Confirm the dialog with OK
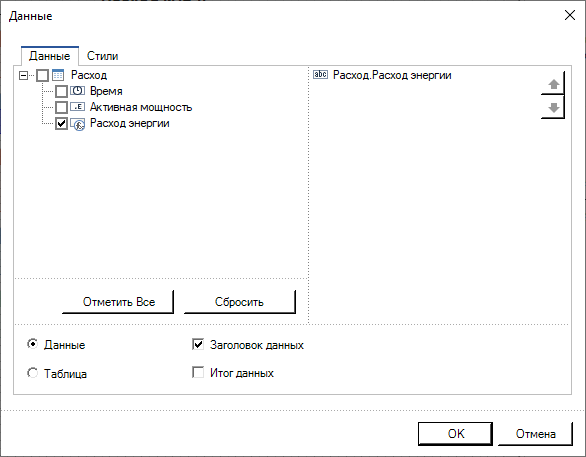The image size is (586, 457). [x=455, y=434]
